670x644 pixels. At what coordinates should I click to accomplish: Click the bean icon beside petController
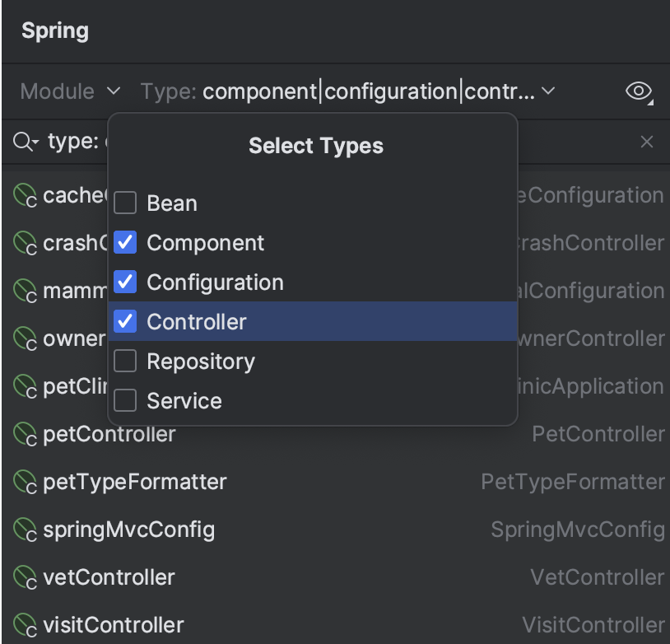pos(23,434)
